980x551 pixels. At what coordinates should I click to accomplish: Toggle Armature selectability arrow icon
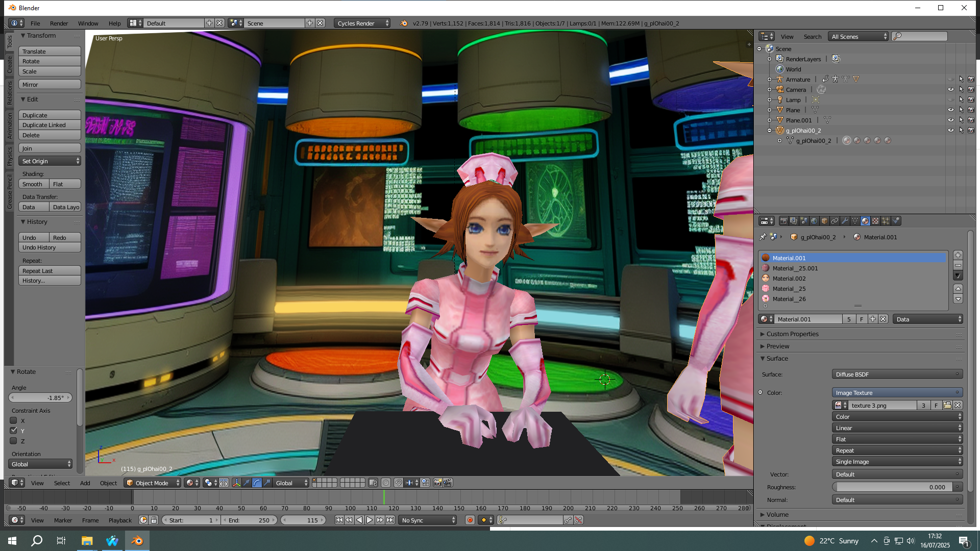pos(961,79)
